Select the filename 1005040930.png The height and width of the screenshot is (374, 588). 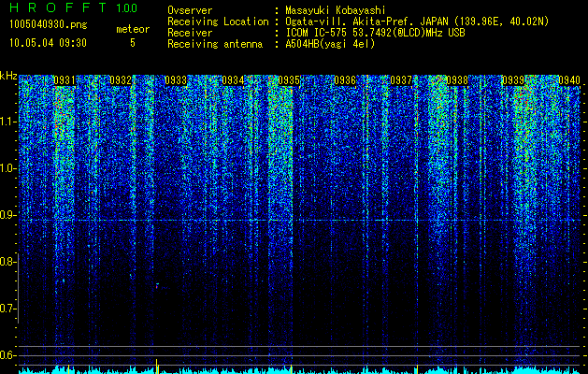point(49,24)
